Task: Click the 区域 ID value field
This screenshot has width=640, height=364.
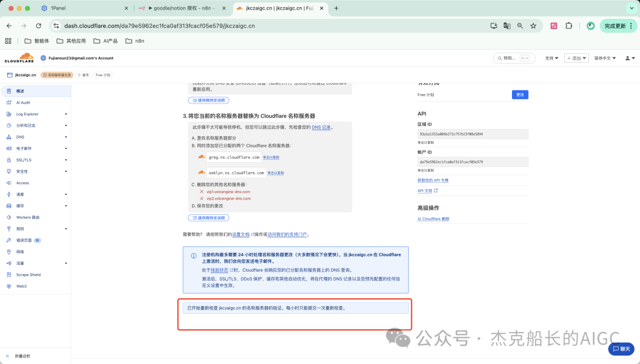Action: [473, 134]
